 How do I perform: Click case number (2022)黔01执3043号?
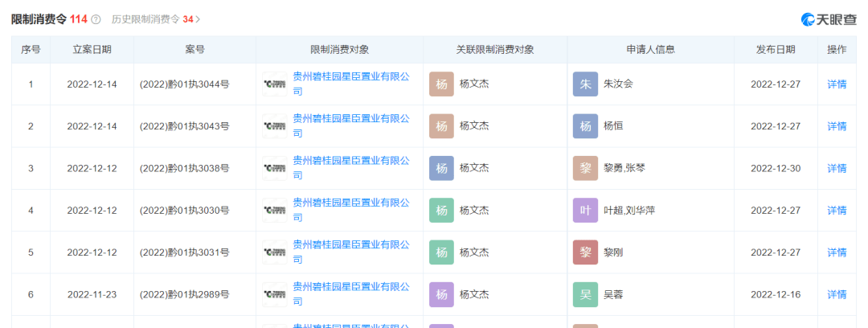(184, 126)
